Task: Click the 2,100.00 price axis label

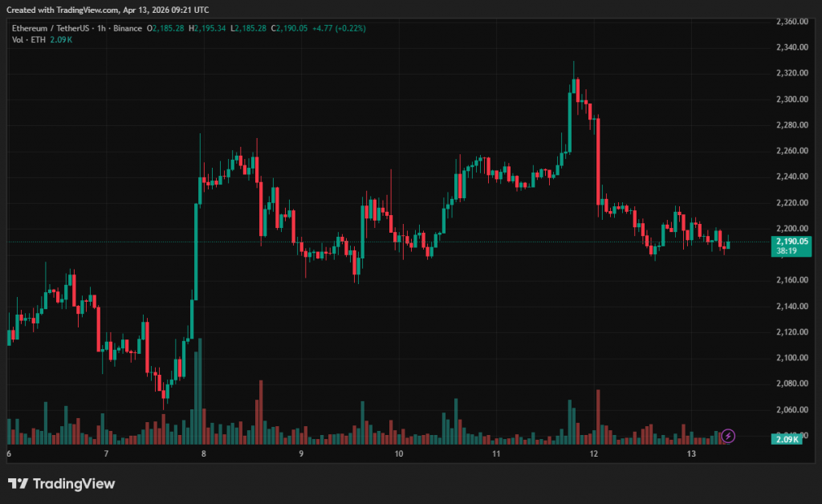Action: point(790,358)
